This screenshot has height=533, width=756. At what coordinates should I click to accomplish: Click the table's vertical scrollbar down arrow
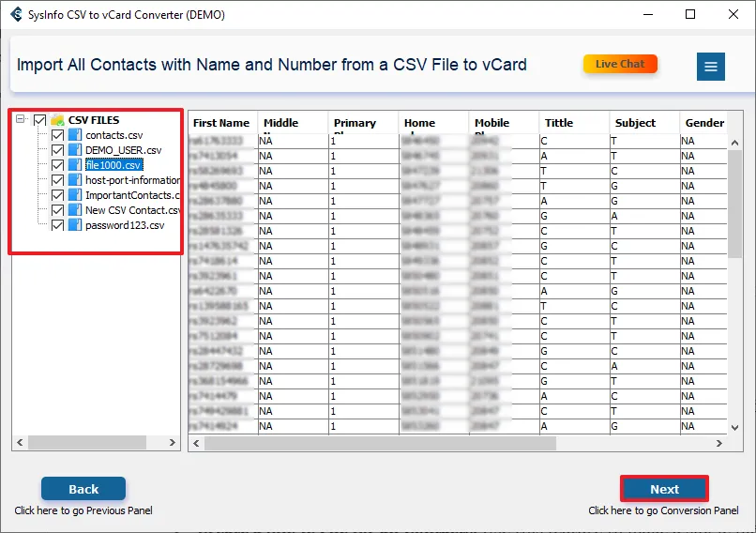(x=735, y=429)
